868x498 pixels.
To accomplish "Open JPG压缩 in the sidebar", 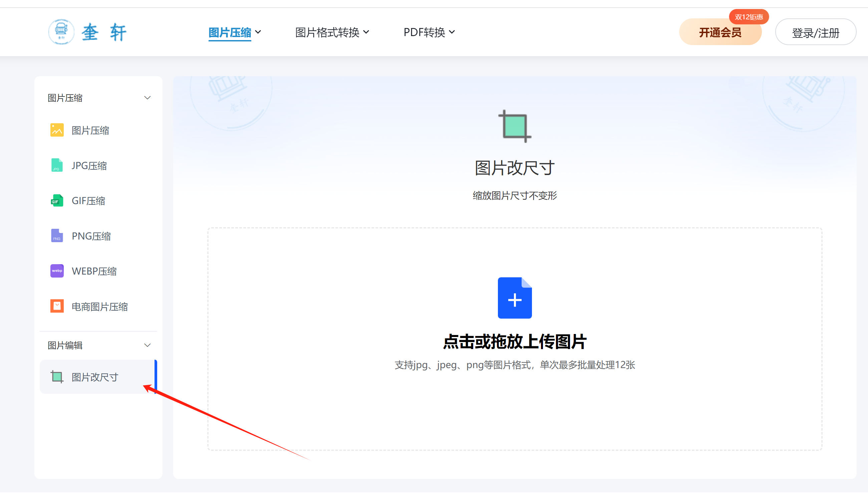I will coord(98,166).
